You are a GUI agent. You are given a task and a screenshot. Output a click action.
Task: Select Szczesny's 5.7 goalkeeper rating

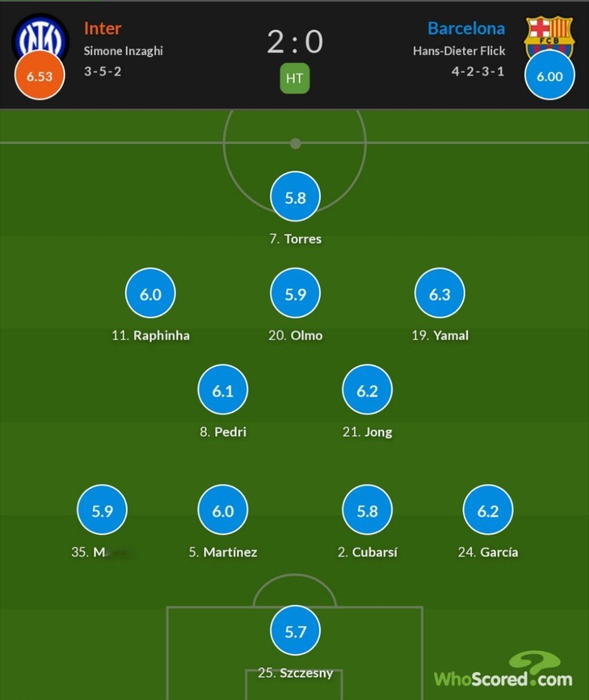point(295,631)
